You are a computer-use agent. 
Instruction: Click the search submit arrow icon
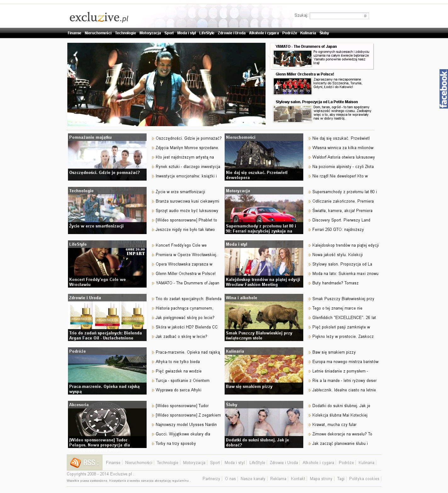point(365,16)
